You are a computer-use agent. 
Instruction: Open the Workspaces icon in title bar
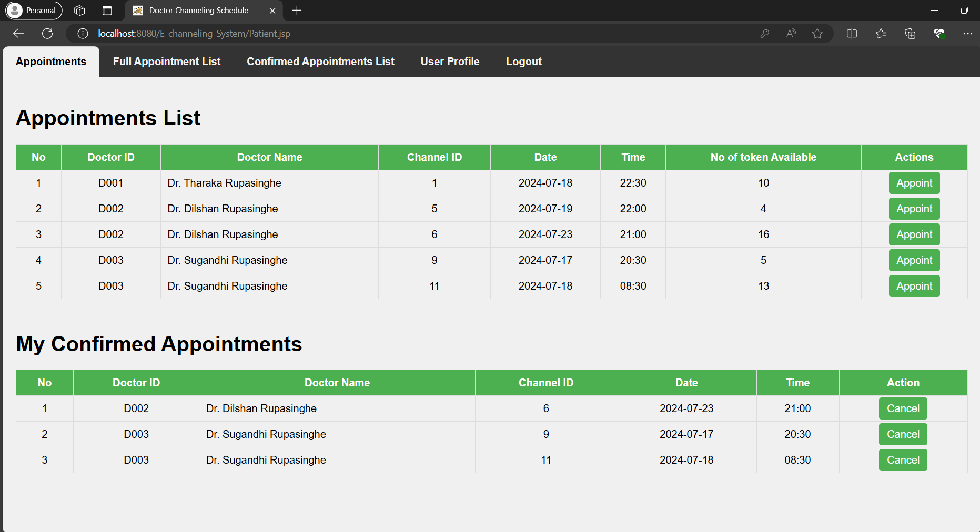tap(79, 11)
